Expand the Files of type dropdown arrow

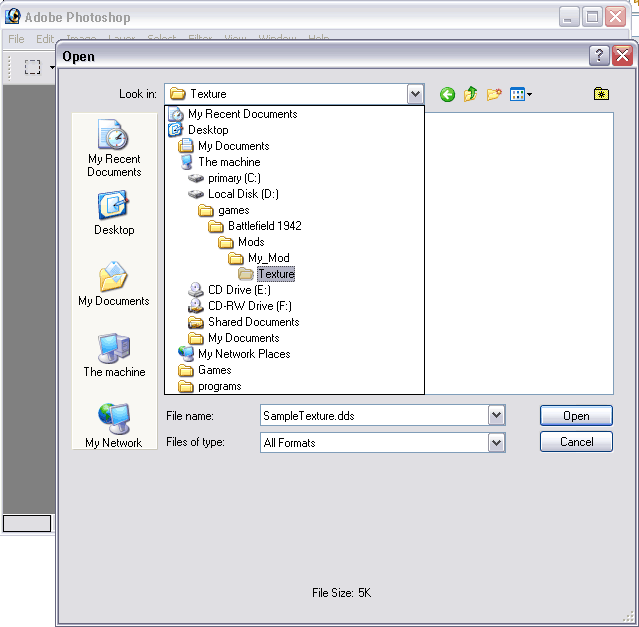click(x=496, y=442)
